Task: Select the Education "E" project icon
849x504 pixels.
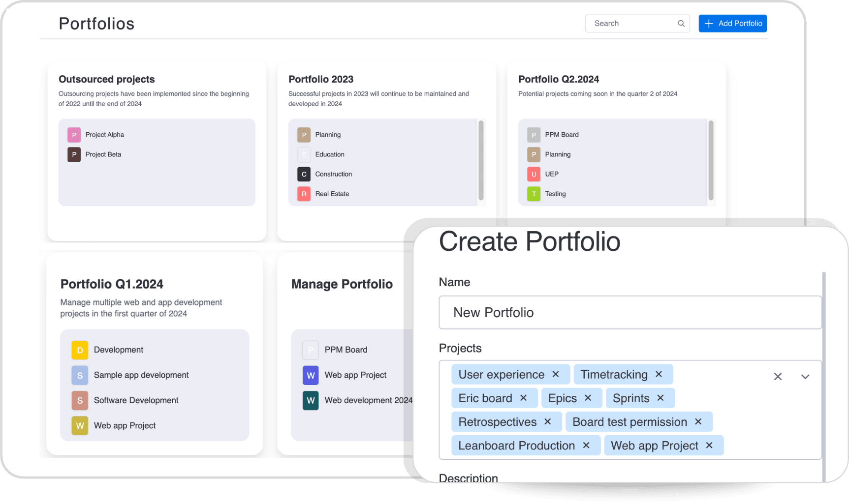Action: tap(304, 154)
